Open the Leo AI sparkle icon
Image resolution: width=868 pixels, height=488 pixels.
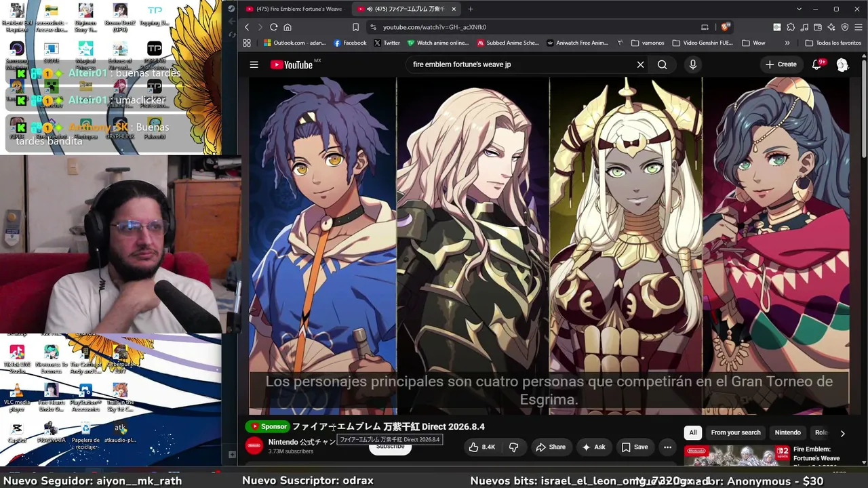coord(831,27)
